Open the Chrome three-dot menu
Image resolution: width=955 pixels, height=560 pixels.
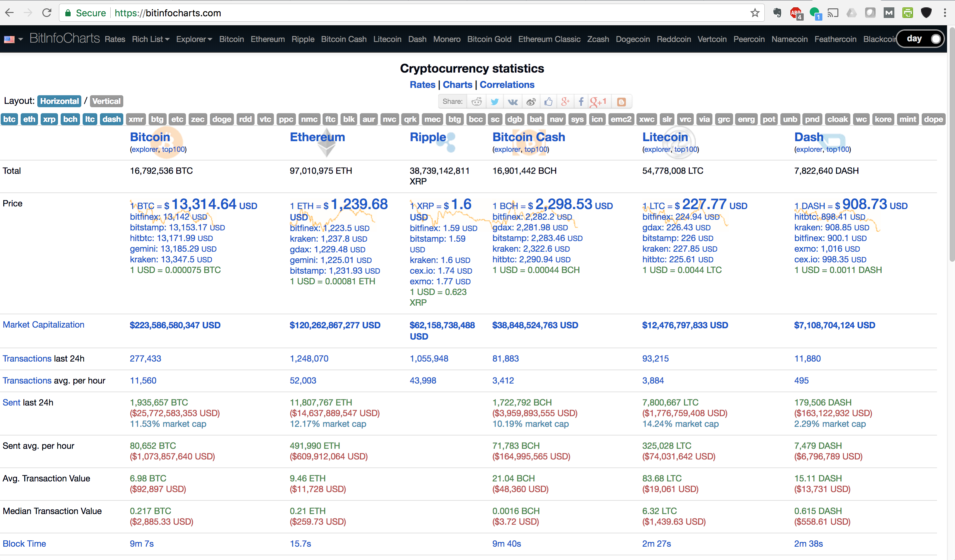(945, 13)
